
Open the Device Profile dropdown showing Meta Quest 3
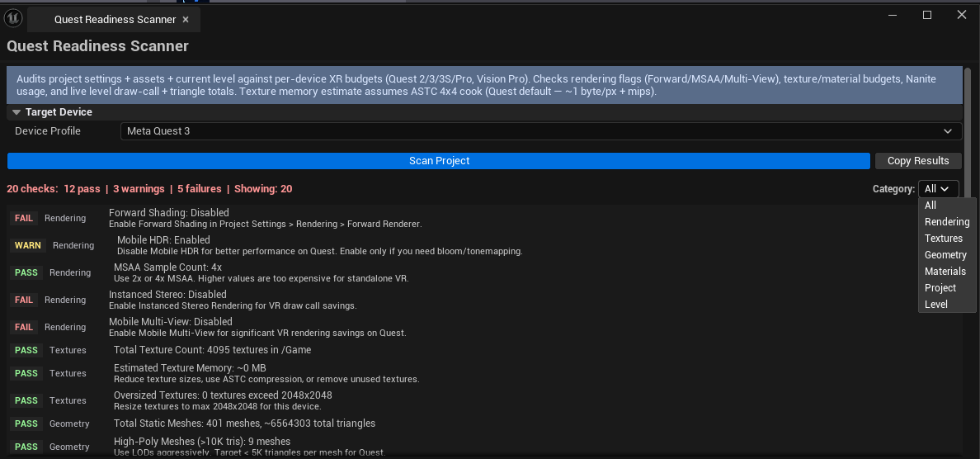[540, 131]
